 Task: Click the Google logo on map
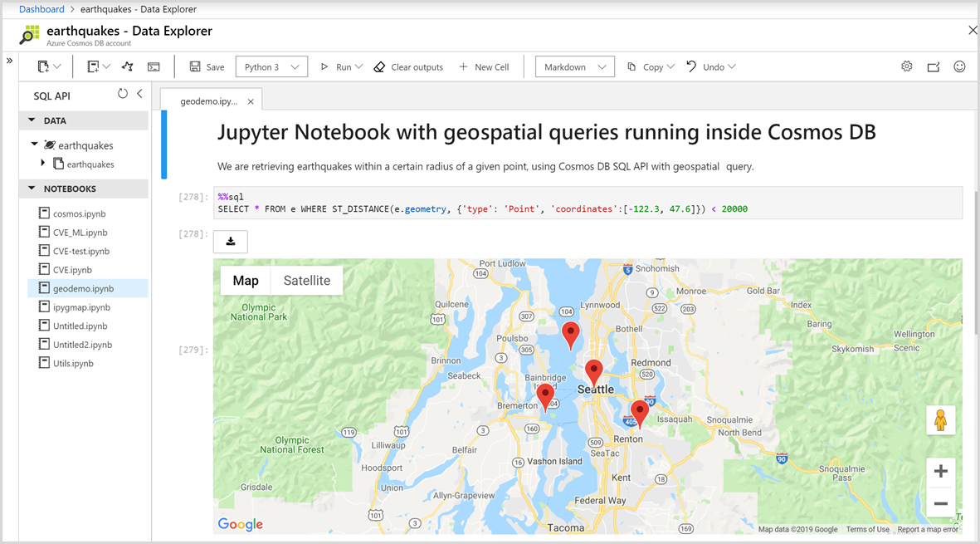click(241, 525)
